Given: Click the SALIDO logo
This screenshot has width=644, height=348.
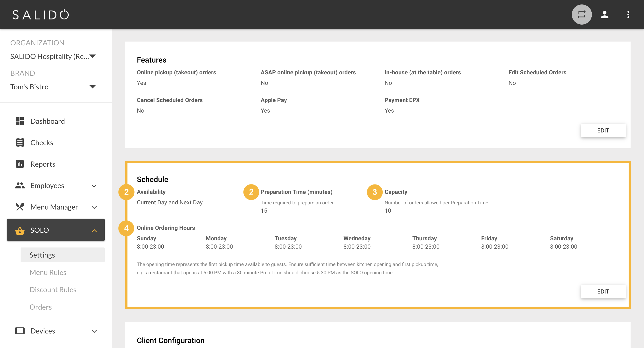Looking at the screenshot, I should click(41, 15).
